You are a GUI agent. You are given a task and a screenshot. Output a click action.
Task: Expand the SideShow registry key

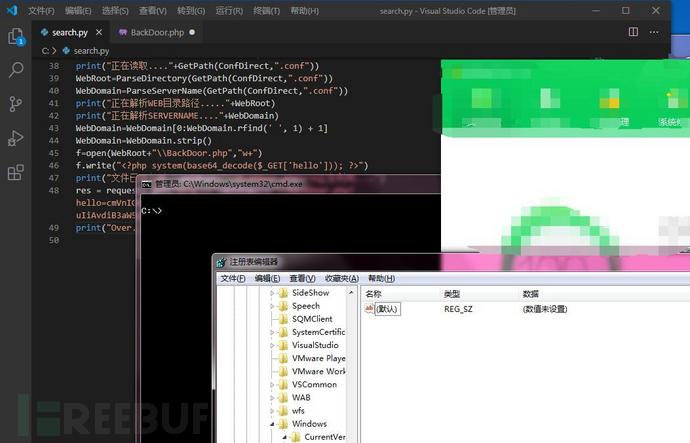coord(272,293)
